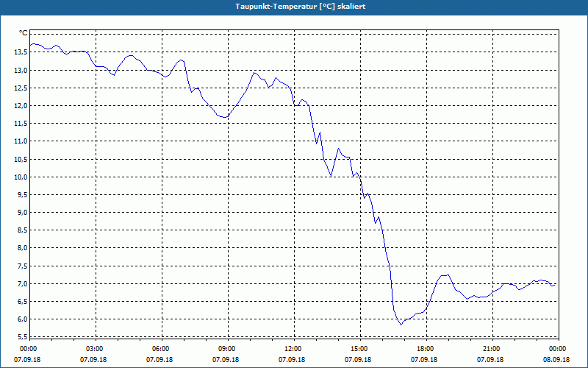Click the 07.09.18 date under 09:00
588x368 pixels.
tap(226, 359)
